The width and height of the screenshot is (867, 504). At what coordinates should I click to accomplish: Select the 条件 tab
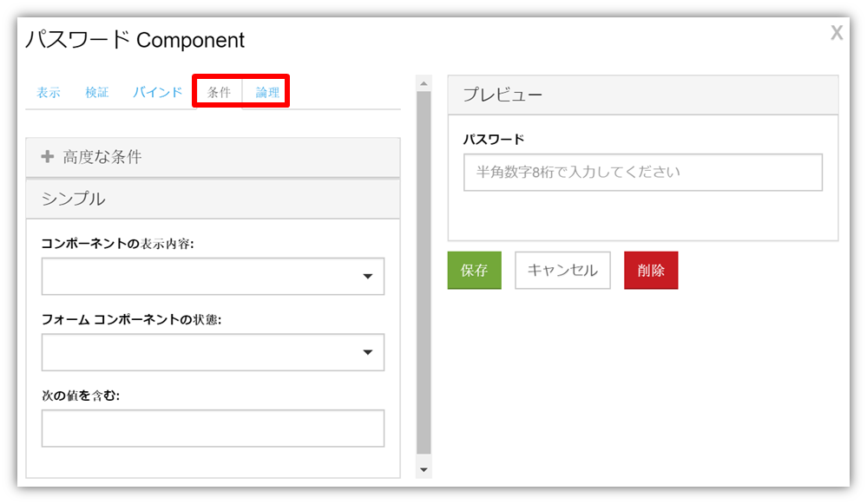[x=219, y=92]
